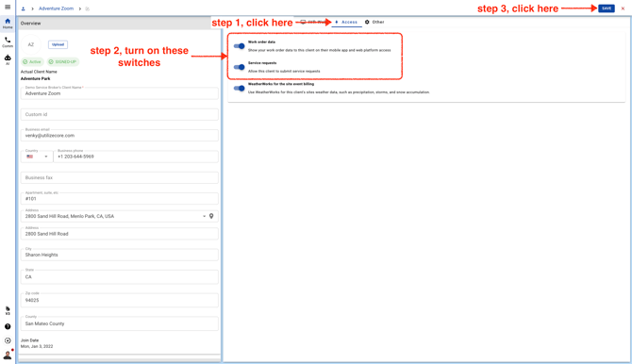The height and width of the screenshot is (364, 632).
Task: Click the Apartment, suite field #101
Action: (x=119, y=198)
